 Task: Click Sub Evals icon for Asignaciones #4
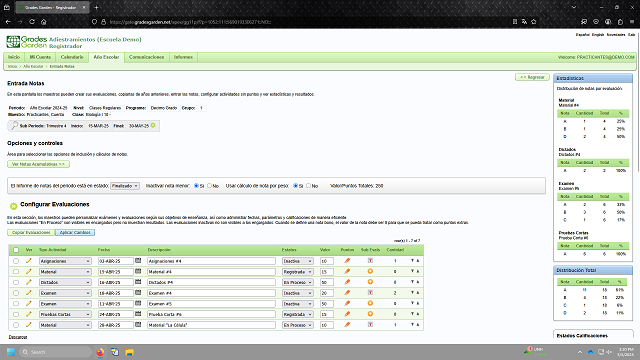(x=370, y=260)
